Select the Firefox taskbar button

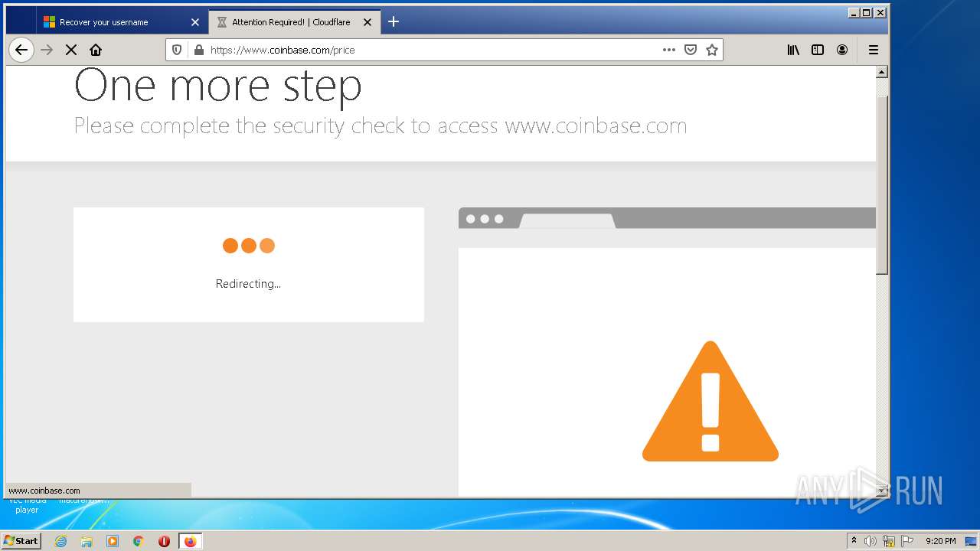coord(190,541)
